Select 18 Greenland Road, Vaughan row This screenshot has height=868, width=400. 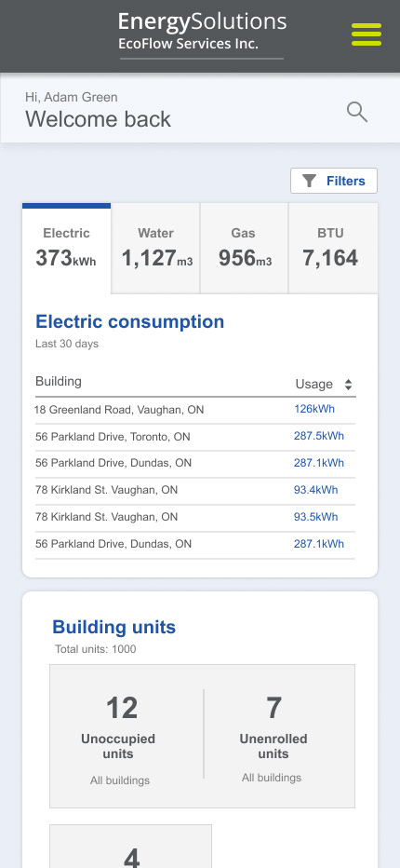(x=195, y=410)
